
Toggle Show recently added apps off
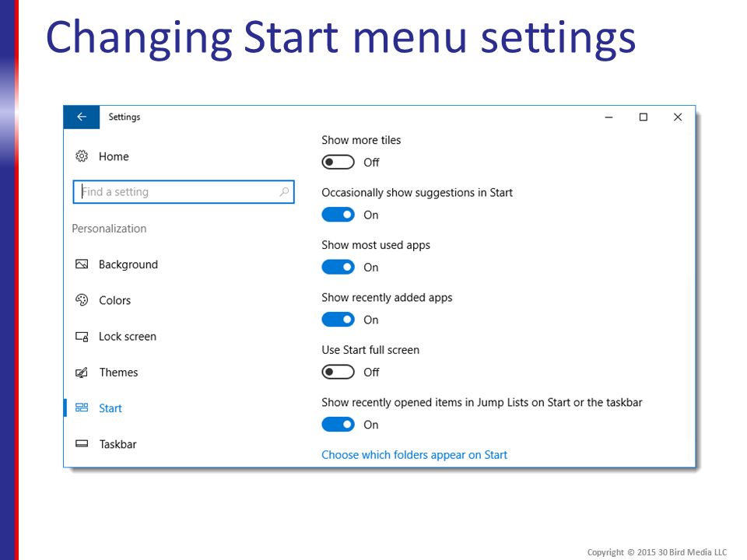tap(338, 320)
